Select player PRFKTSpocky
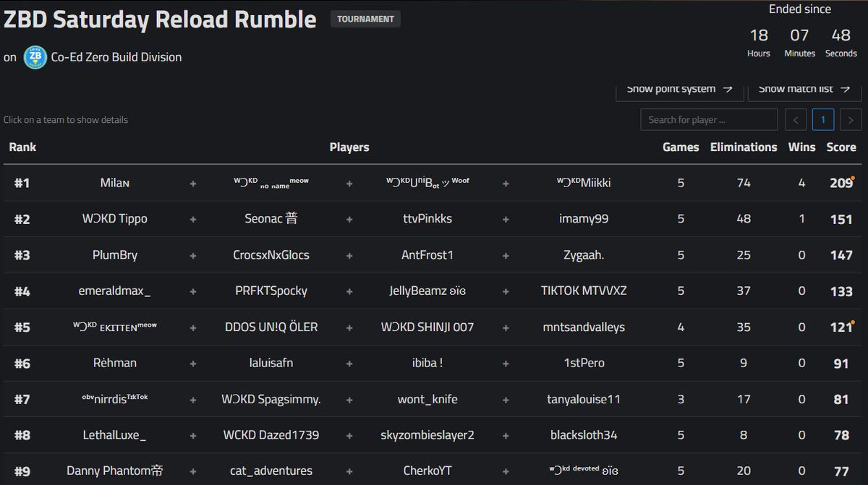This screenshot has width=868, height=485. click(x=271, y=291)
